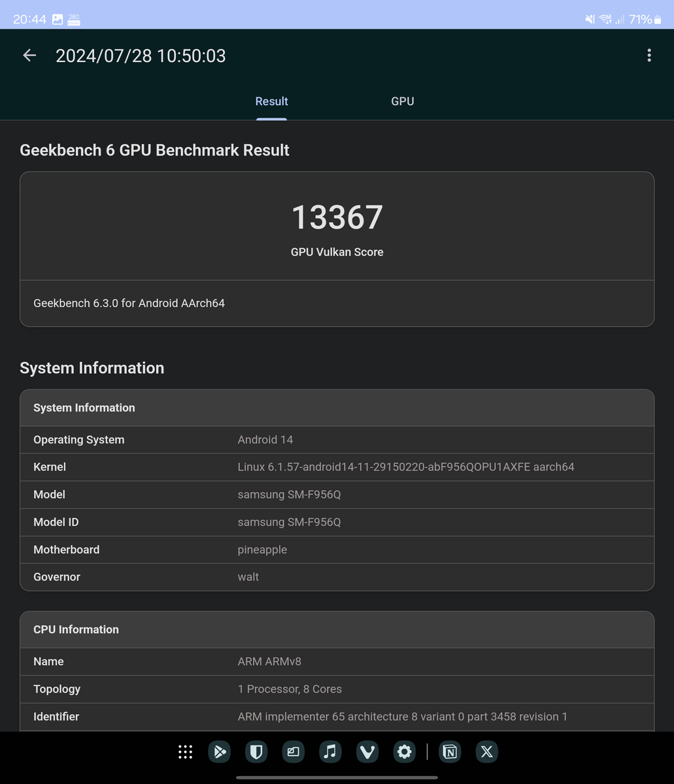
Task: Tap the CPU Information table header
Action: click(x=337, y=630)
